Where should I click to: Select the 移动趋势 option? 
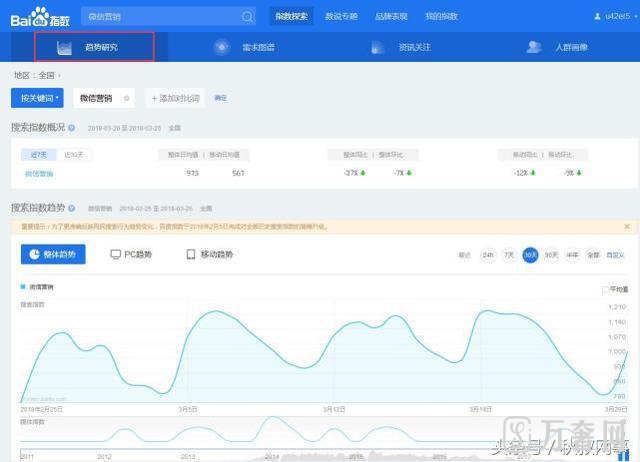pos(209,254)
